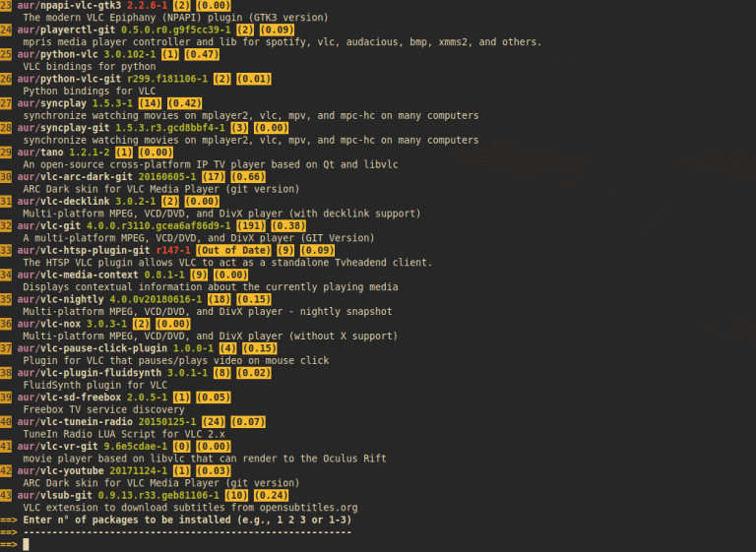Click aur/vlc-nightly package name
Screen dimensions: 756x552
60,299
